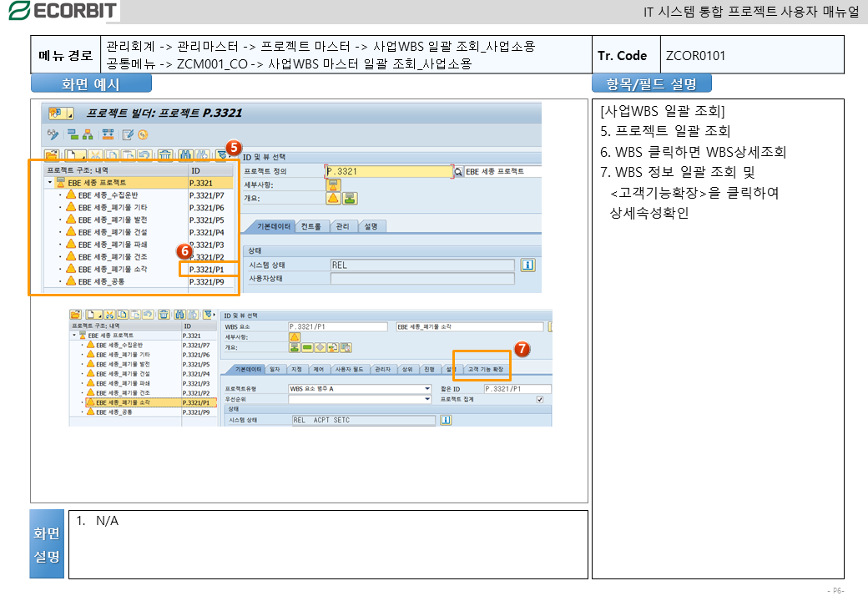Select the 컨트롤 tab
This screenshot has width=868, height=601.
click(x=311, y=226)
